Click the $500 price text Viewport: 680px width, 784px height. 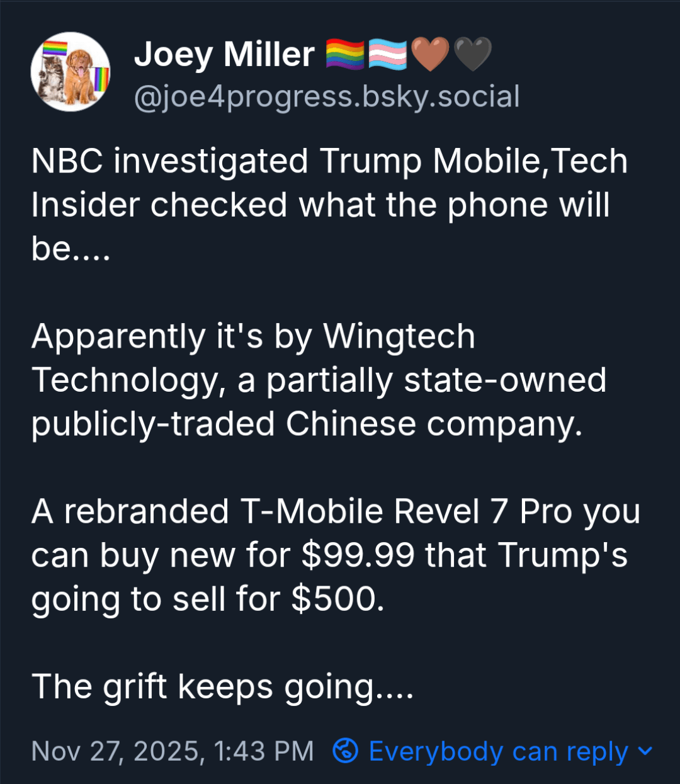[337, 599]
